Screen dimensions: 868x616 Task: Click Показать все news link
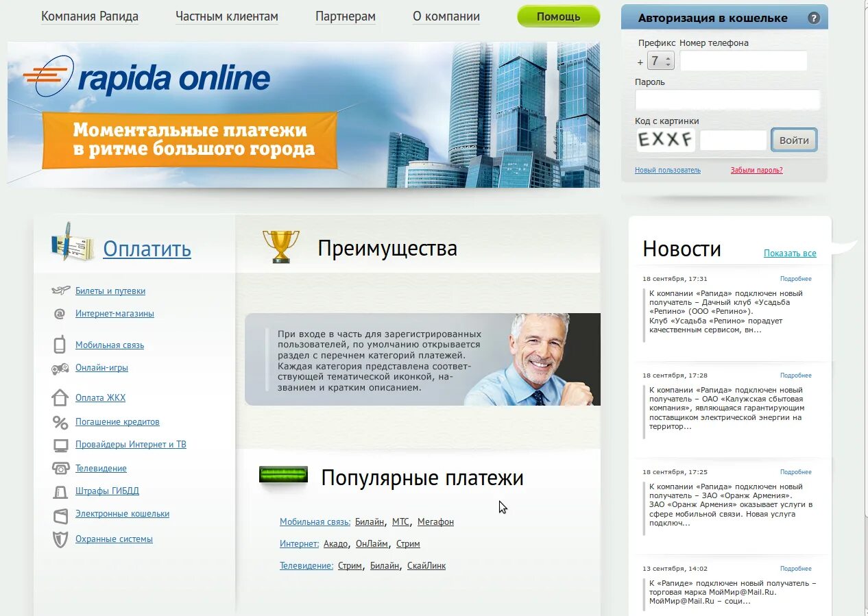click(x=790, y=254)
